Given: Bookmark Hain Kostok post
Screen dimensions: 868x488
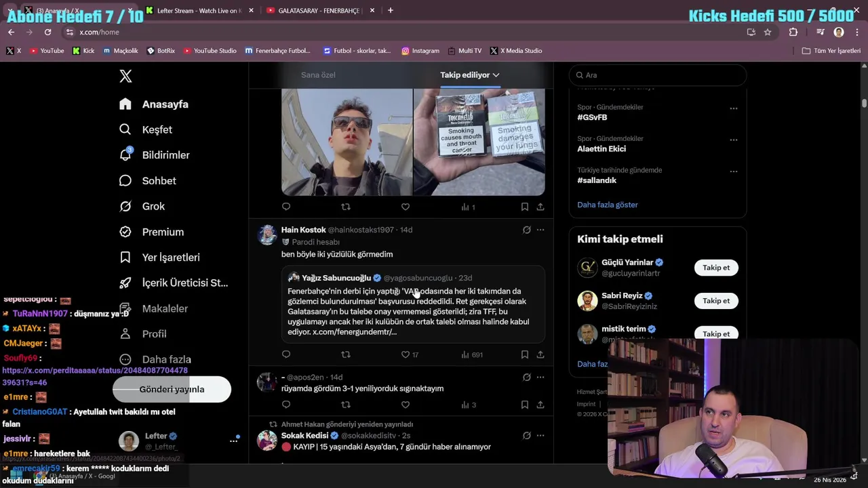Looking at the screenshot, I should (x=524, y=354).
